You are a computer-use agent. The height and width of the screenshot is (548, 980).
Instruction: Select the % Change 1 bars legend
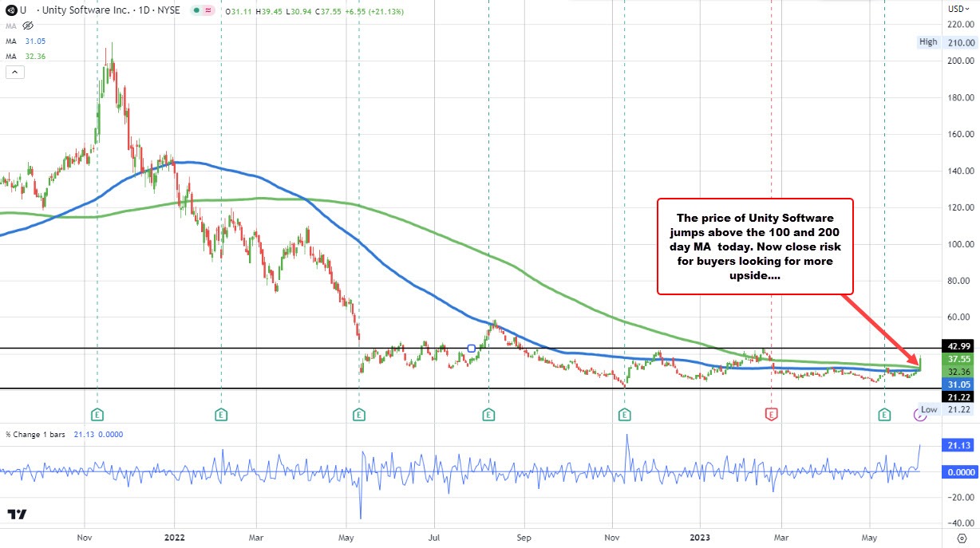65,434
